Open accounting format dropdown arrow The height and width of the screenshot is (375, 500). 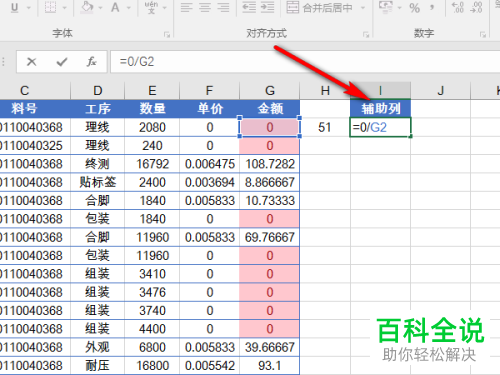(399, 7)
